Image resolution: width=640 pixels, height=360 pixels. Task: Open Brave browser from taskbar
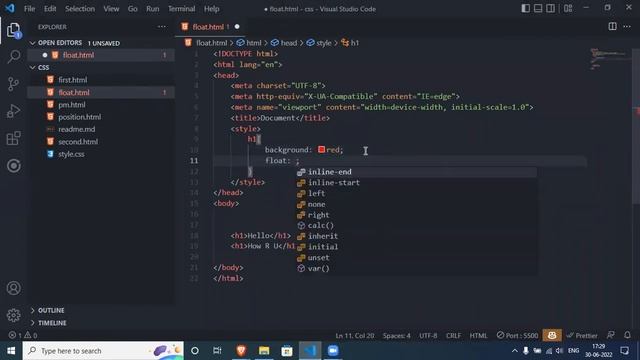(241, 351)
